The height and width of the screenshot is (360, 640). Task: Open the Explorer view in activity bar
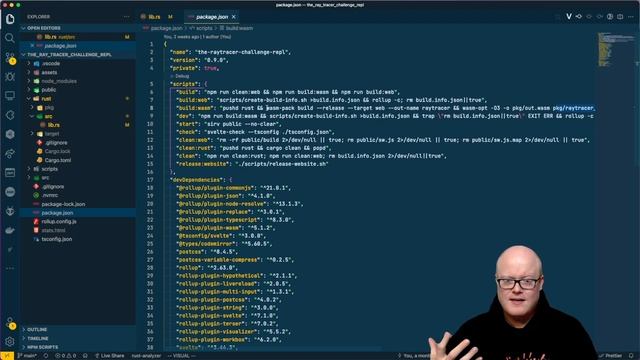coord(10,19)
